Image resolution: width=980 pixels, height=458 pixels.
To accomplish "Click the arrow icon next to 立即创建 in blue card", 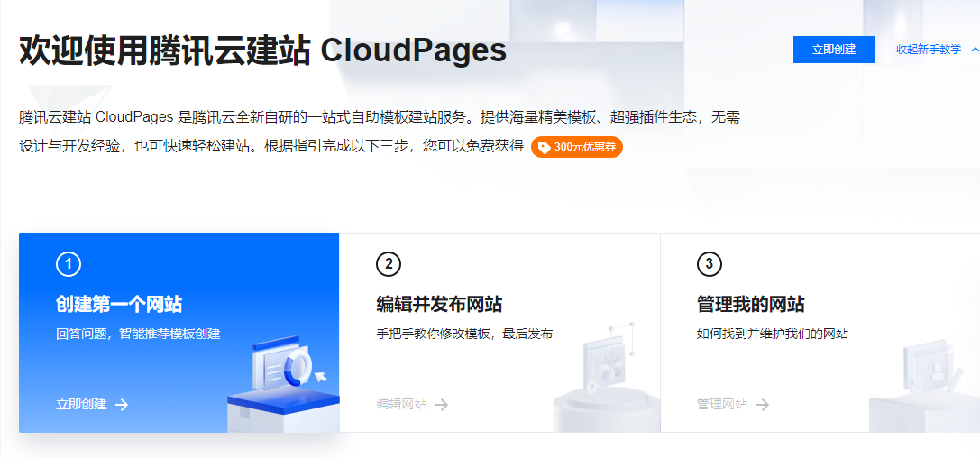I will pyautogui.click(x=122, y=405).
